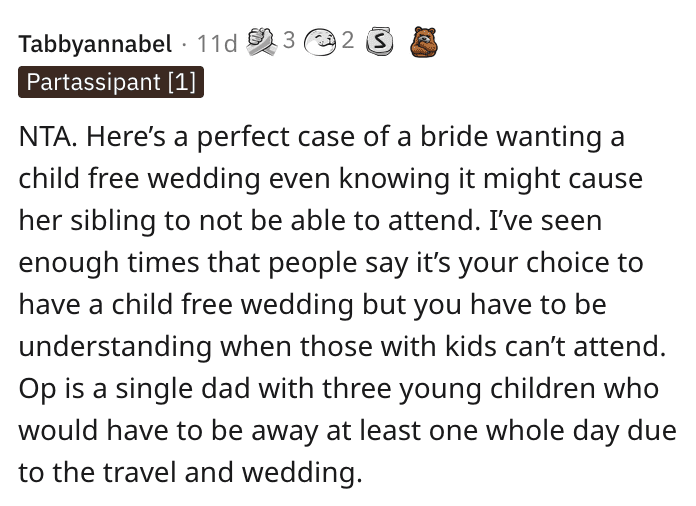Click the handshake award count 3
This screenshot has height=506, width=696.
point(289,41)
